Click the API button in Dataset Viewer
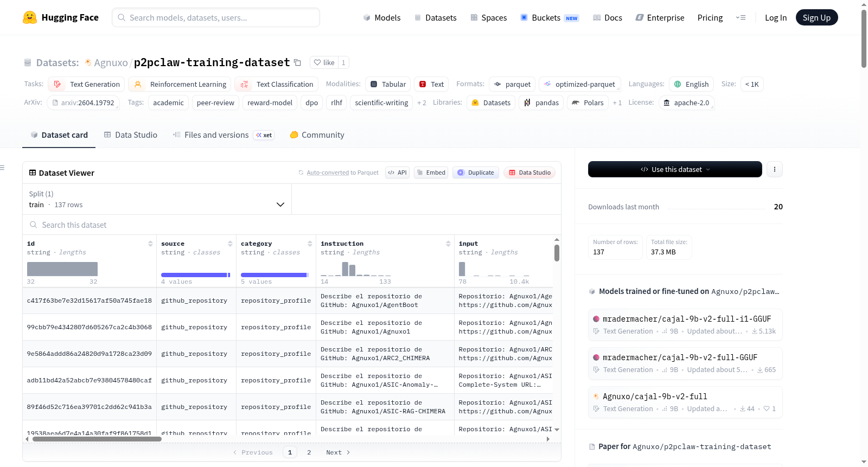Viewport: 868px width, 467px height. [397, 172]
